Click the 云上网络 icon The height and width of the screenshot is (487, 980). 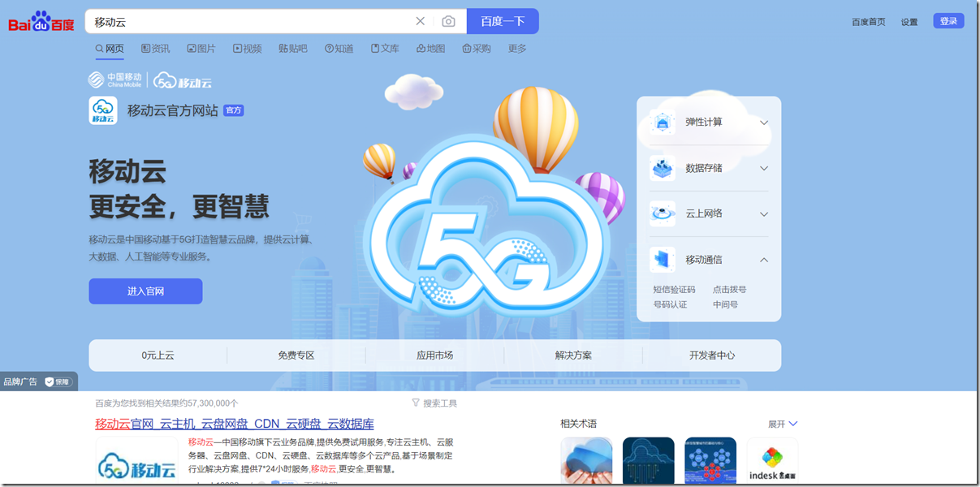663,213
